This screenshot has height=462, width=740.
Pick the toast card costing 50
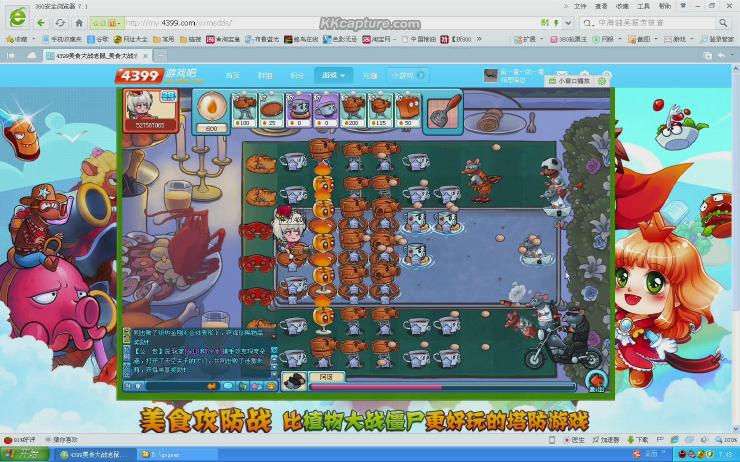click(x=407, y=110)
